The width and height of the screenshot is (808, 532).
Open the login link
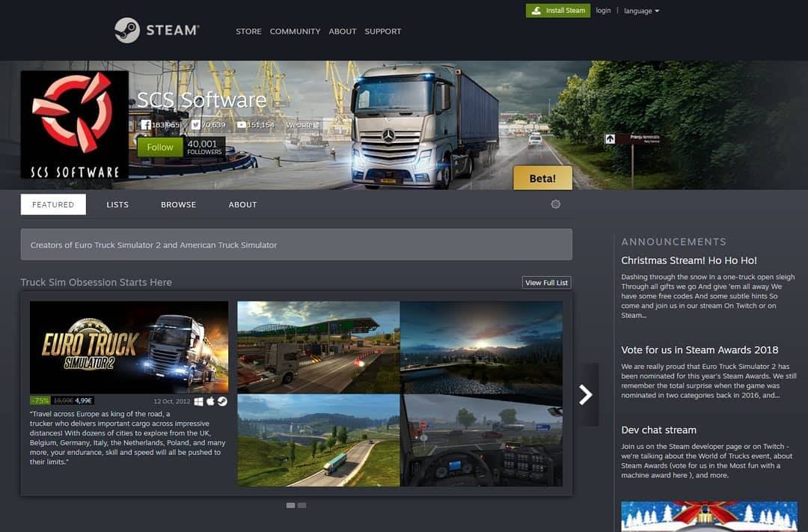coord(603,10)
